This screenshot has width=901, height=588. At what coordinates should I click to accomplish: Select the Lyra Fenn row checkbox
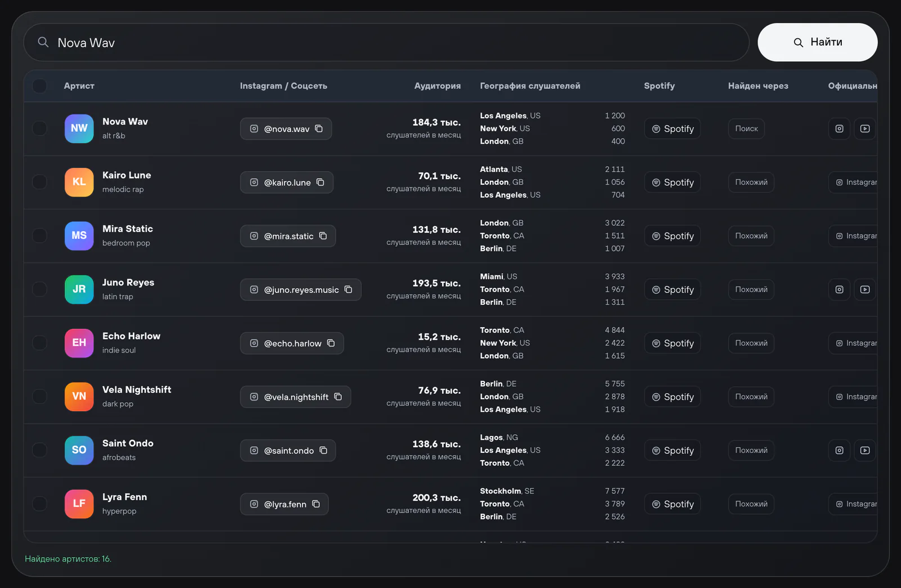coord(39,504)
